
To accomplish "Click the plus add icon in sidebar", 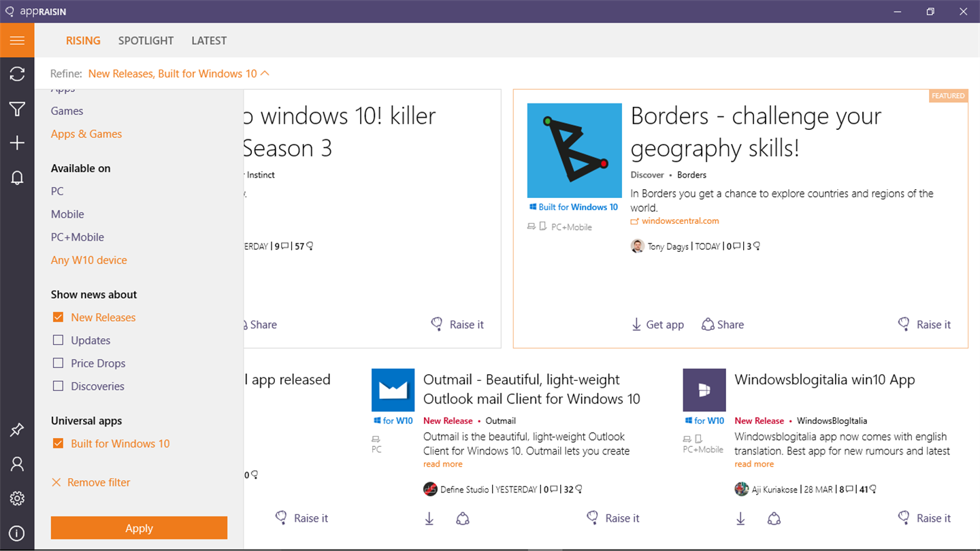I will tap(17, 143).
